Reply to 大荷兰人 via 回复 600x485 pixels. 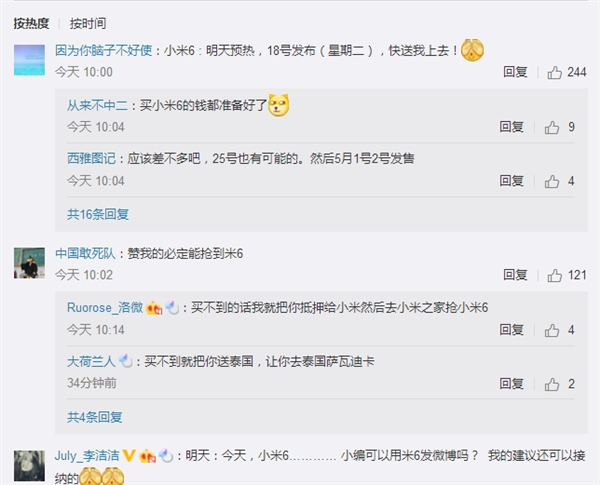pos(511,384)
